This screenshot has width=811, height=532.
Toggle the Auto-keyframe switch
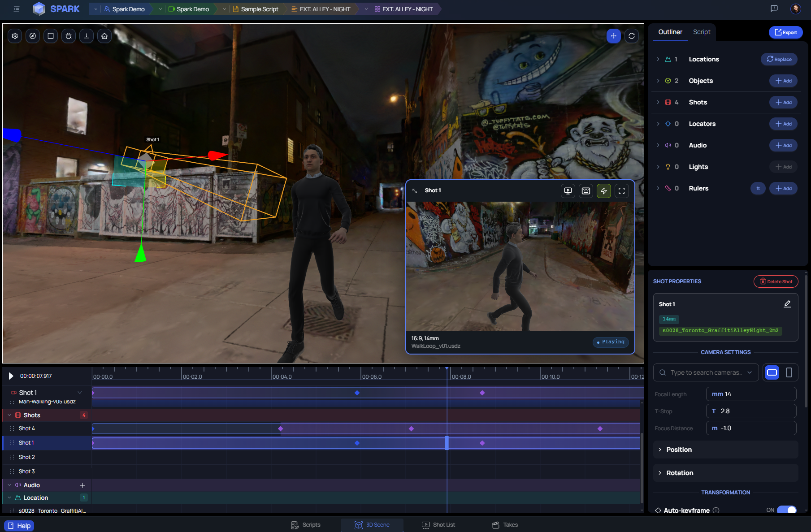(x=787, y=510)
